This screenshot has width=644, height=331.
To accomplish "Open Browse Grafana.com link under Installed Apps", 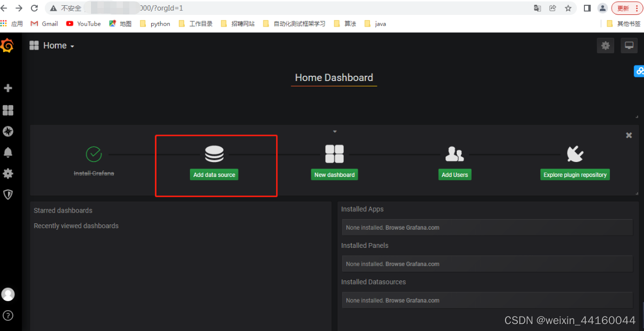I will 412,228.
